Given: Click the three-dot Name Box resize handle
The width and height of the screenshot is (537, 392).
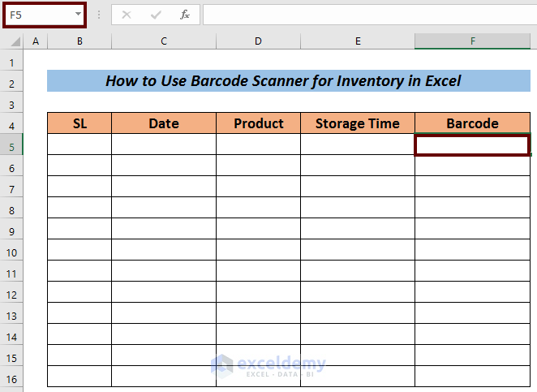Looking at the screenshot, I should (x=99, y=15).
